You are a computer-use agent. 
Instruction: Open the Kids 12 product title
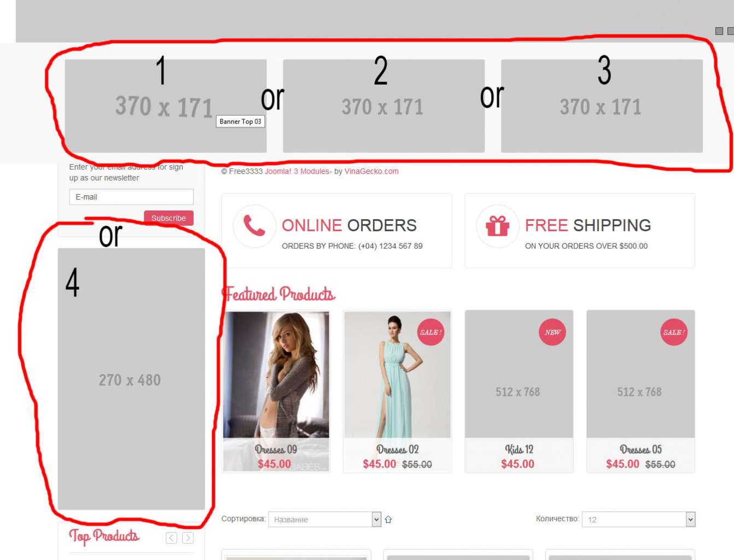pyautogui.click(x=519, y=450)
